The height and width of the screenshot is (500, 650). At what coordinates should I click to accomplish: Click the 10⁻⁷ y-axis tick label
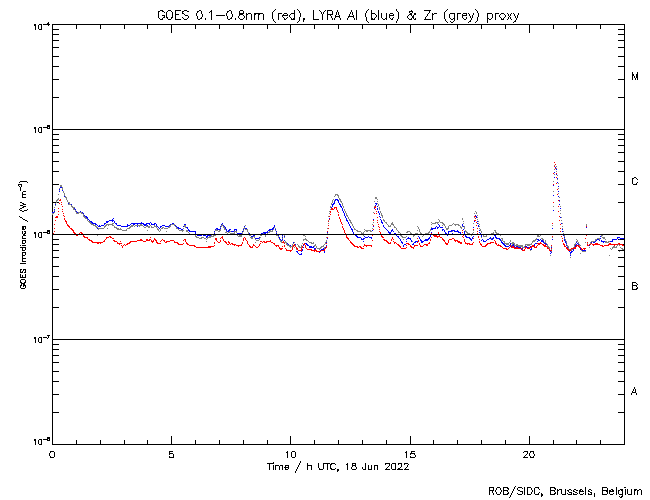pyautogui.click(x=41, y=339)
